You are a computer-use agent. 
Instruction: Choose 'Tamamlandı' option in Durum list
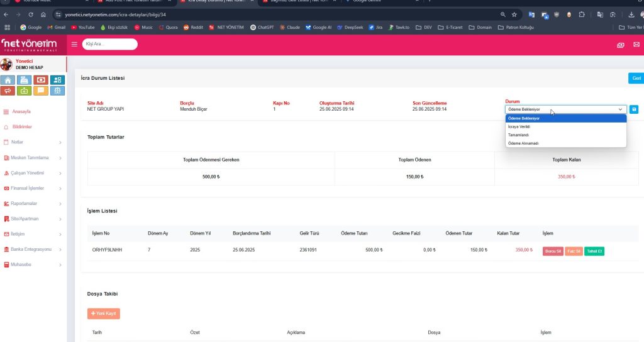pos(518,135)
